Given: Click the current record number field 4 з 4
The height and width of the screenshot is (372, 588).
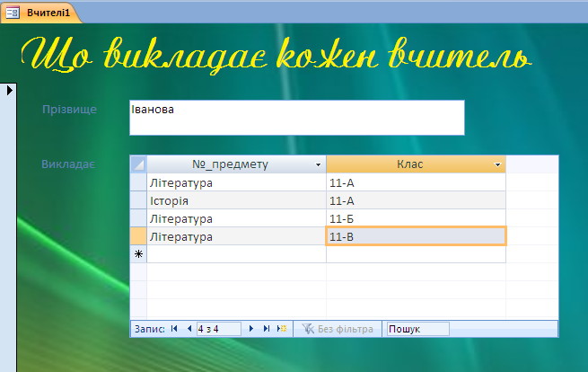Looking at the screenshot, I should [219, 329].
